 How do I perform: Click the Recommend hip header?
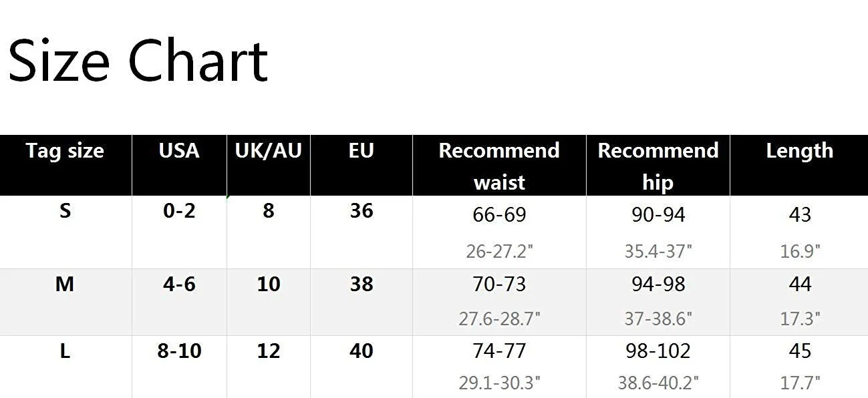(658, 166)
